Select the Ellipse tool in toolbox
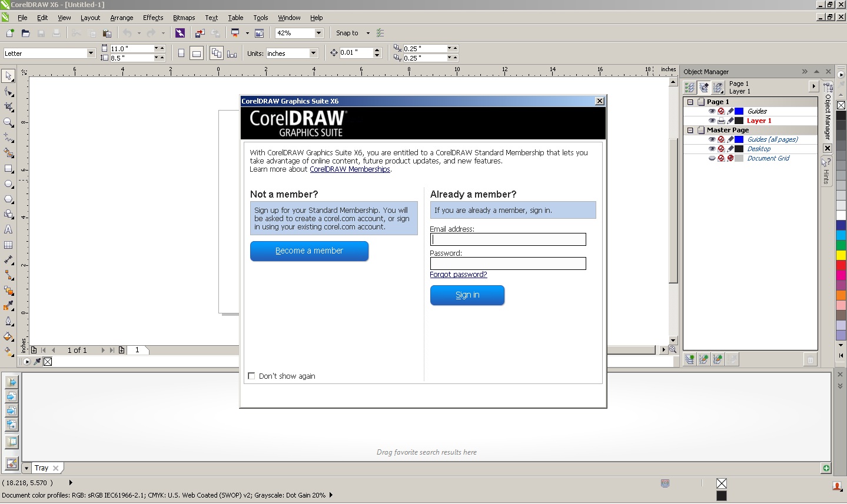Viewport: 847px width, 504px height. (x=8, y=184)
